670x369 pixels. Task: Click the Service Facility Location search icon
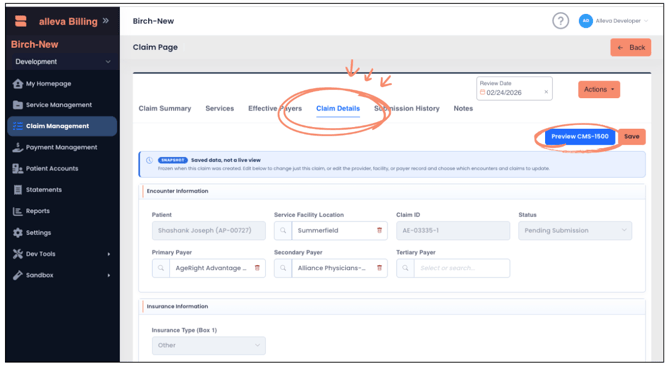coord(283,230)
